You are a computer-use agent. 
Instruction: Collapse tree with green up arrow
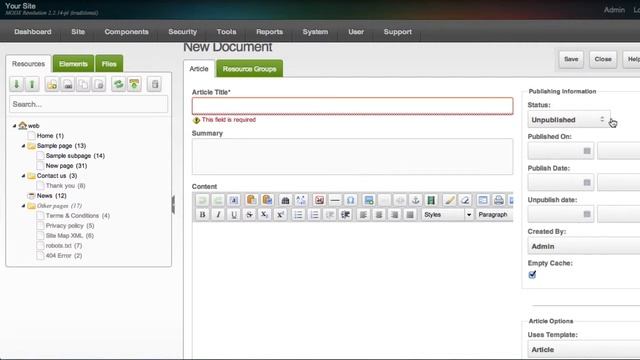[x=32, y=84]
